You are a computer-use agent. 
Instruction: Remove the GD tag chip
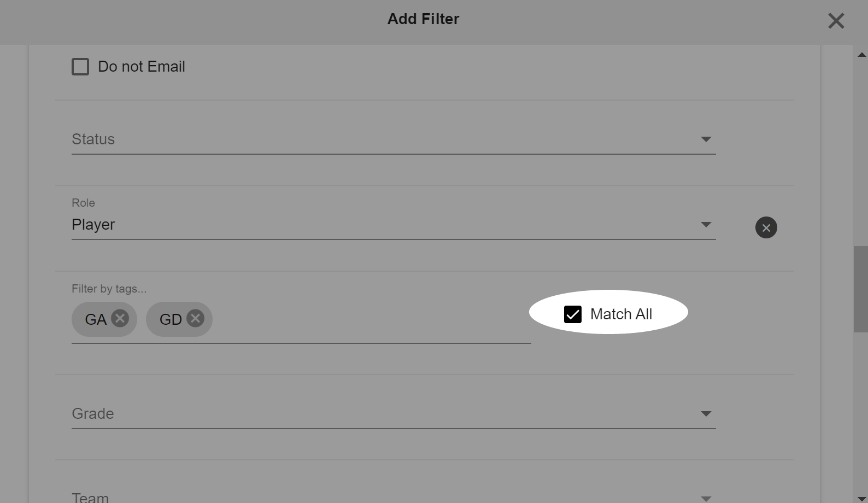coord(195,318)
